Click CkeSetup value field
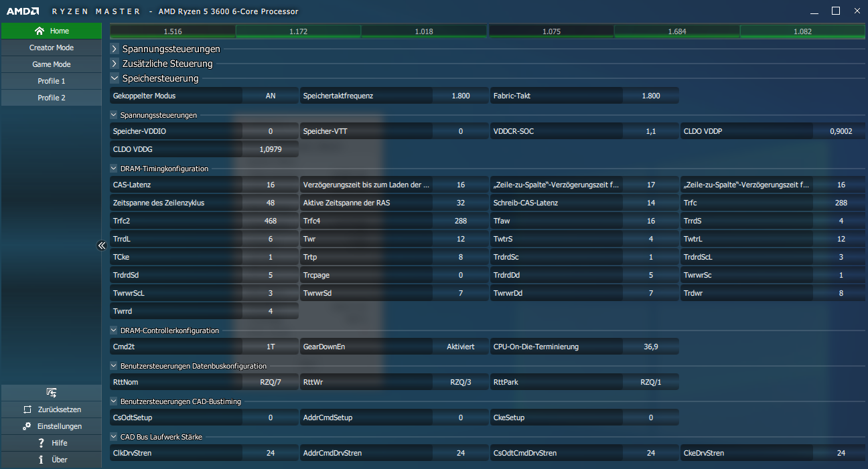Image resolution: width=868 pixels, height=469 pixels. 651,417
